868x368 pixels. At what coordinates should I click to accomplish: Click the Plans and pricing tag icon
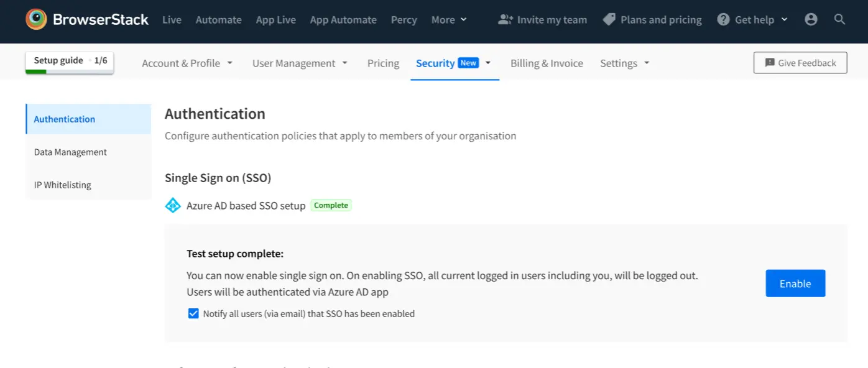point(609,19)
